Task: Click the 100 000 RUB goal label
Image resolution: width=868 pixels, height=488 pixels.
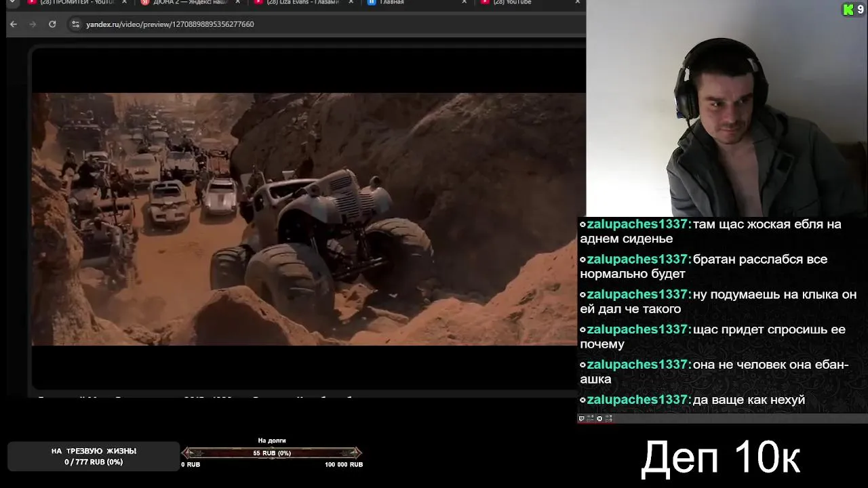Action: [x=344, y=464]
